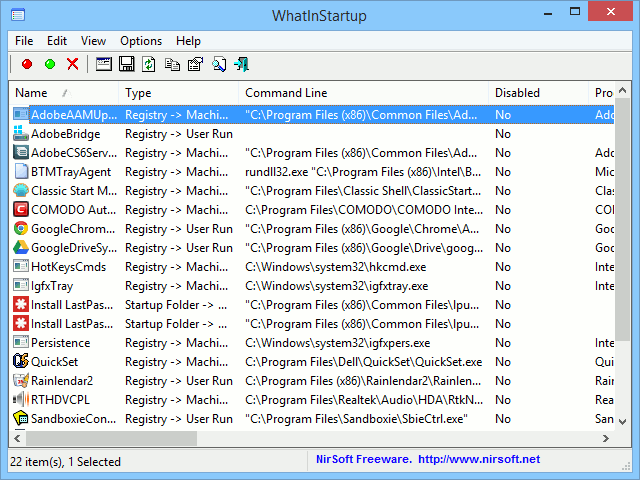Click the 22 item(s), 1 Selected status text
This screenshot has height=480, width=640.
click(65, 462)
